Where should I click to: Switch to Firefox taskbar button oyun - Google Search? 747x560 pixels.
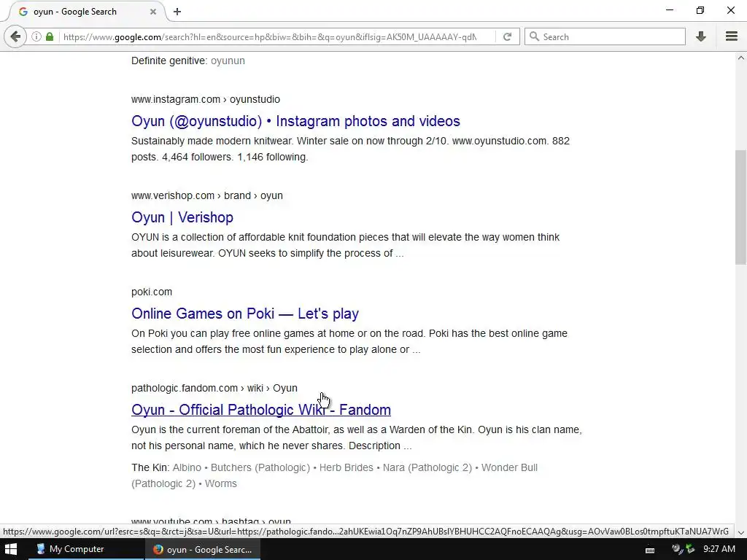click(x=203, y=549)
